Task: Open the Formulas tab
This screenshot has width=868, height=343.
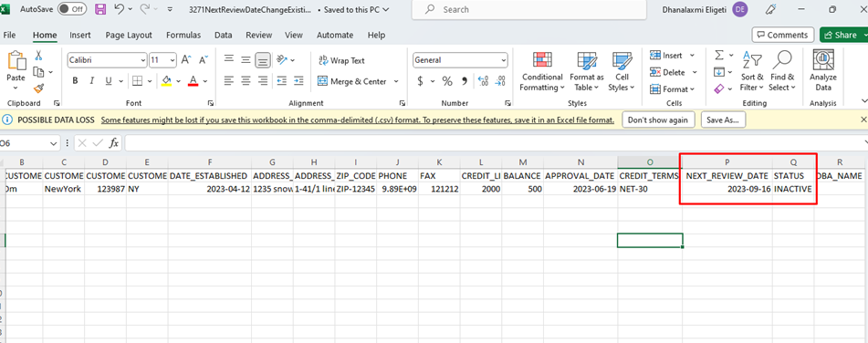Action: coord(183,35)
